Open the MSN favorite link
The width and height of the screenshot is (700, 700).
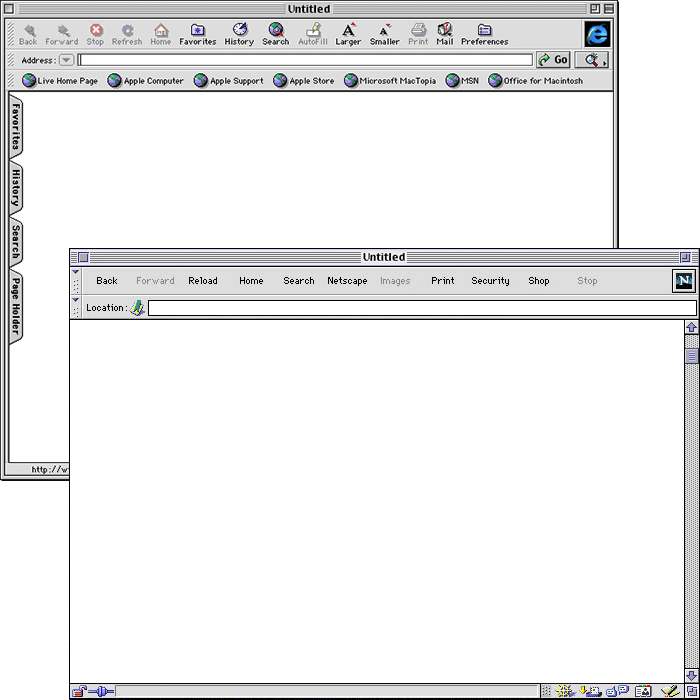pos(462,81)
